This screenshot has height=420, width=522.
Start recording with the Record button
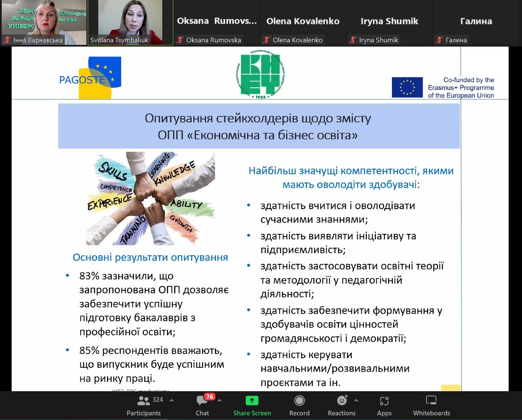300,406
